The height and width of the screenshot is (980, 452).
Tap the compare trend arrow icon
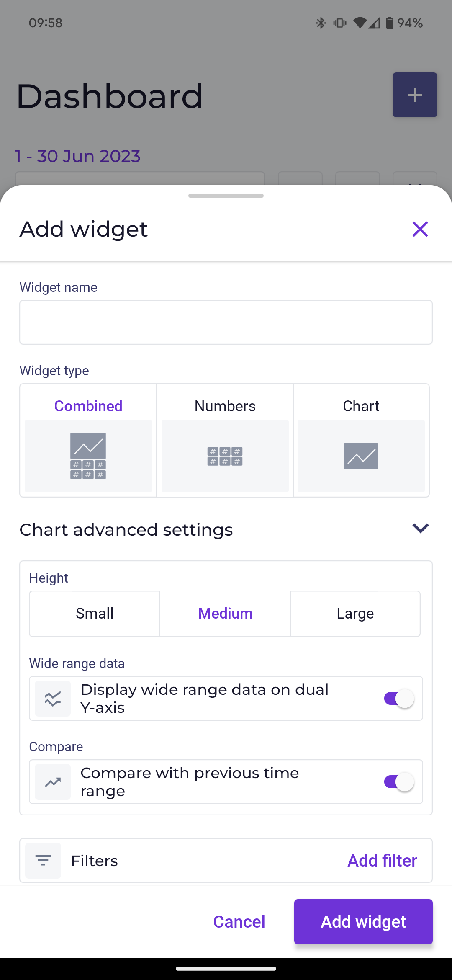53,782
